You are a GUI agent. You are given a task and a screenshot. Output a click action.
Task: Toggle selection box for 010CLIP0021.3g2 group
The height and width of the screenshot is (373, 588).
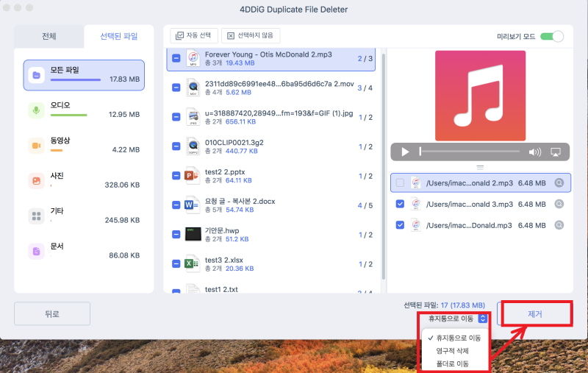[176, 146]
